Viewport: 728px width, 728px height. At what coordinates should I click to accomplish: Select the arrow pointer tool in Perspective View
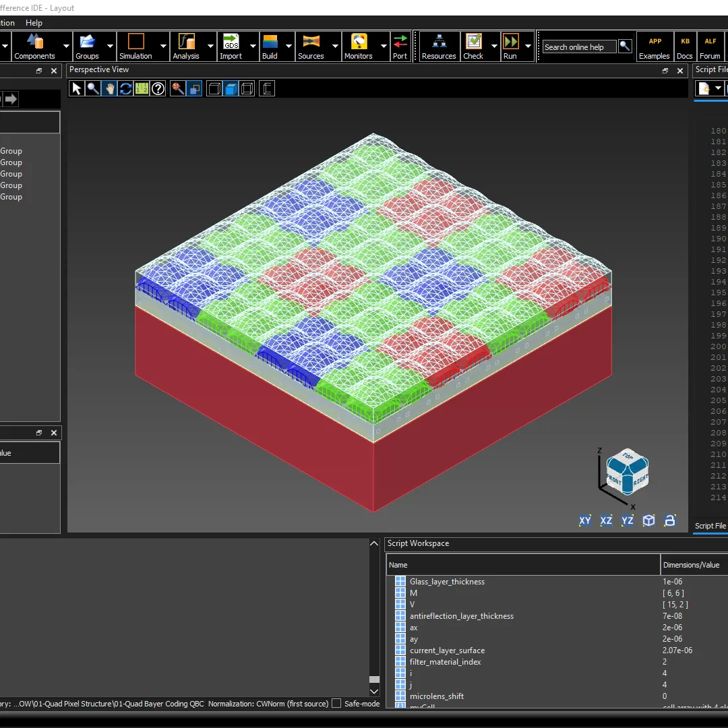click(x=77, y=89)
